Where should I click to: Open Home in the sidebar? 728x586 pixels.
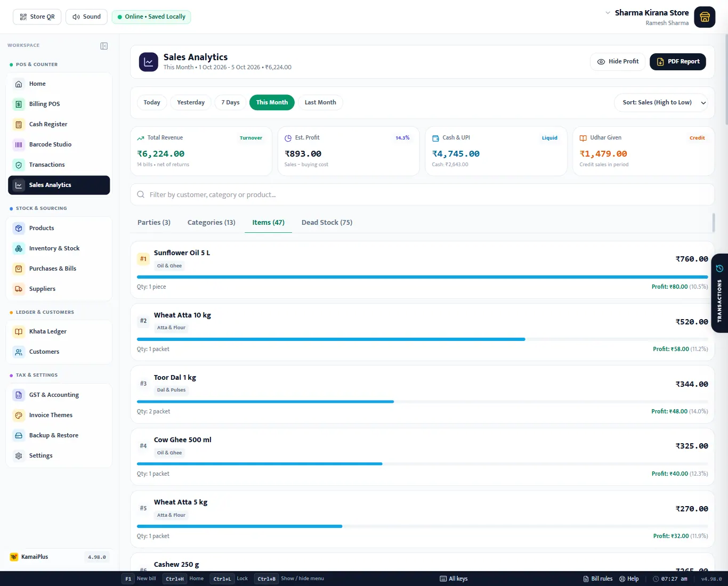[x=59, y=84]
